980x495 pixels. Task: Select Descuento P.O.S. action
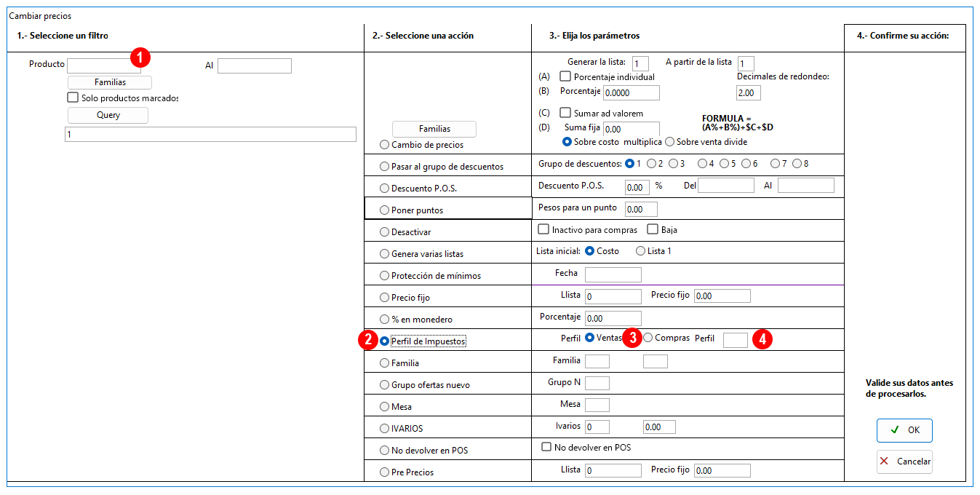pos(384,189)
